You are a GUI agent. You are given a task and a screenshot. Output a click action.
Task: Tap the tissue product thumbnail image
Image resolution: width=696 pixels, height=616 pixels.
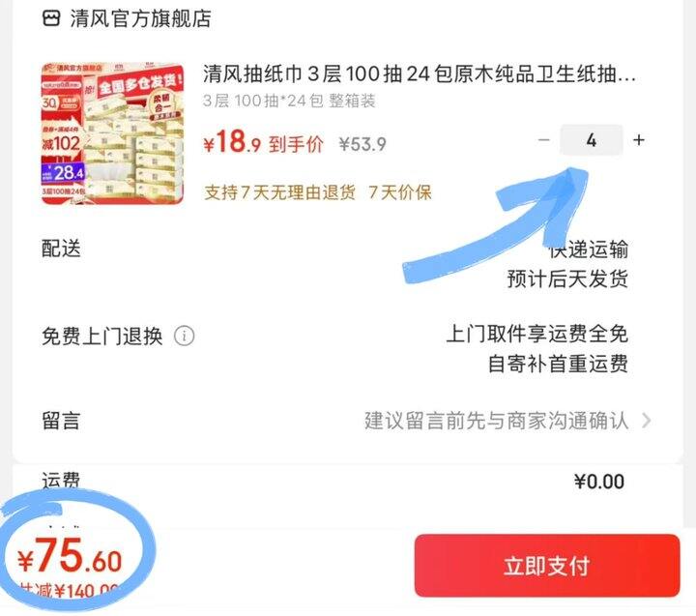[x=113, y=133]
